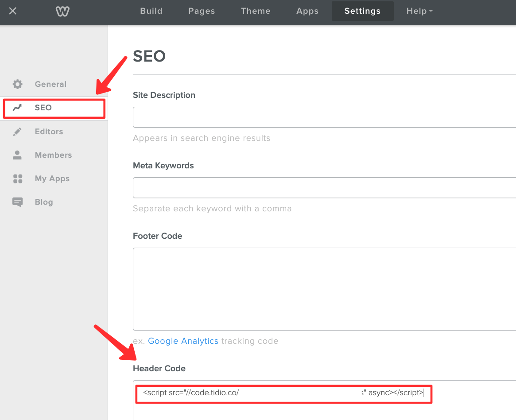This screenshot has height=420, width=516.
Task: Open the Google Analytics link
Action: click(x=183, y=341)
